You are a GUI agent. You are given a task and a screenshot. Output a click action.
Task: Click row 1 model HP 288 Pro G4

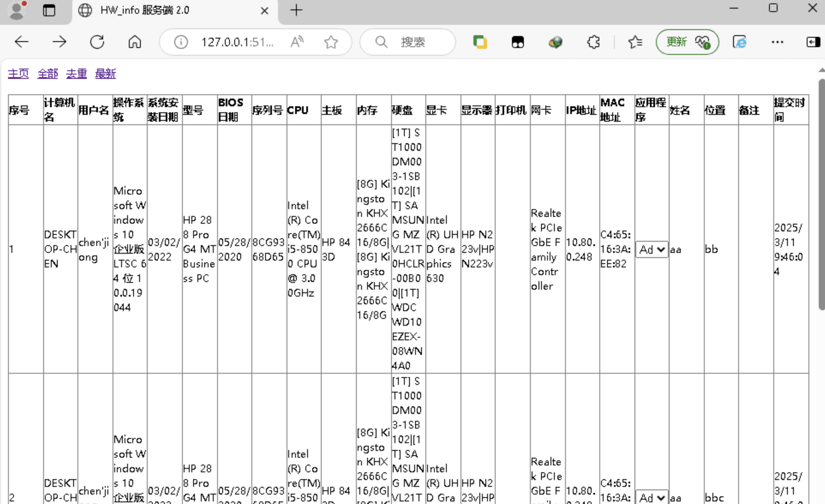click(199, 249)
